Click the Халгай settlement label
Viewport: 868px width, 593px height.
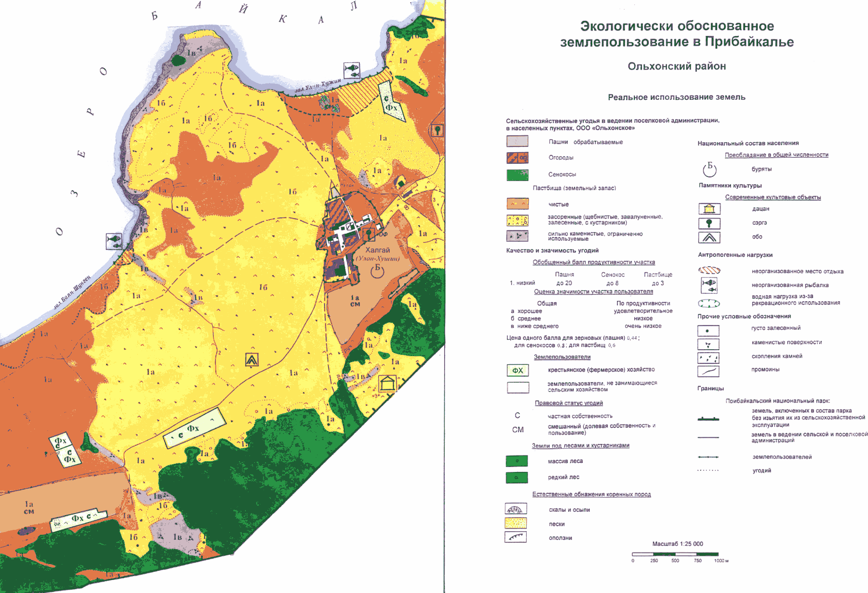(378, 250)
